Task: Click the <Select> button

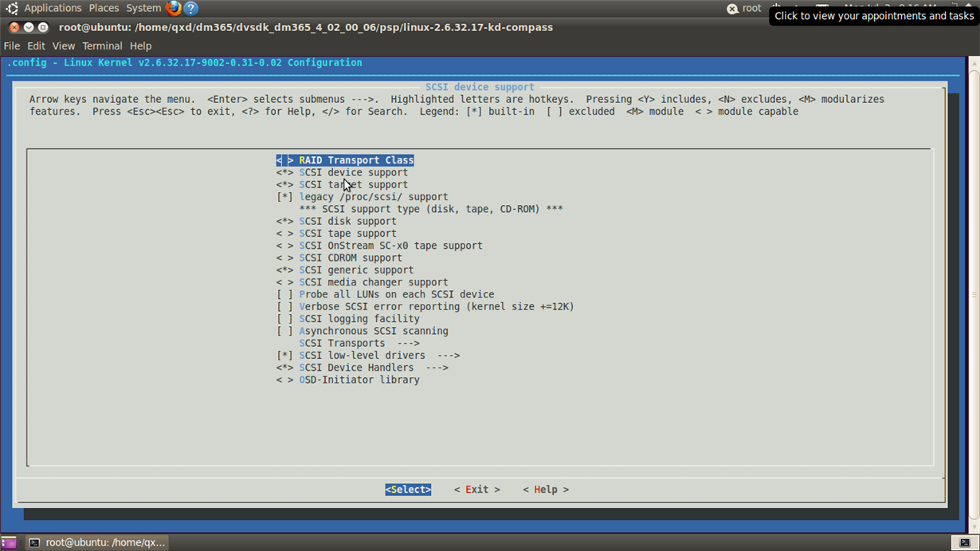Action: pyautogui.click(x=408, y=490)
